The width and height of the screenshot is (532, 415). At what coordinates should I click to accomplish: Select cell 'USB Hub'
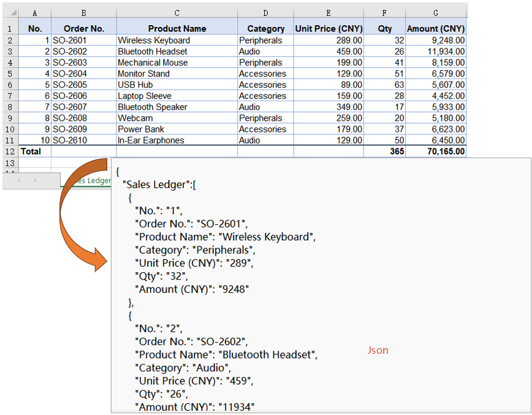(177, 85)
